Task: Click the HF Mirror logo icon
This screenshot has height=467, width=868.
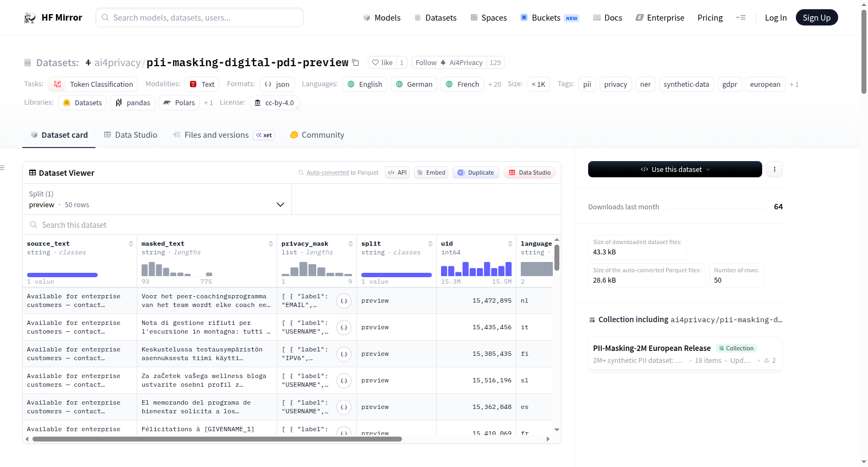Action: click(30, 18)
